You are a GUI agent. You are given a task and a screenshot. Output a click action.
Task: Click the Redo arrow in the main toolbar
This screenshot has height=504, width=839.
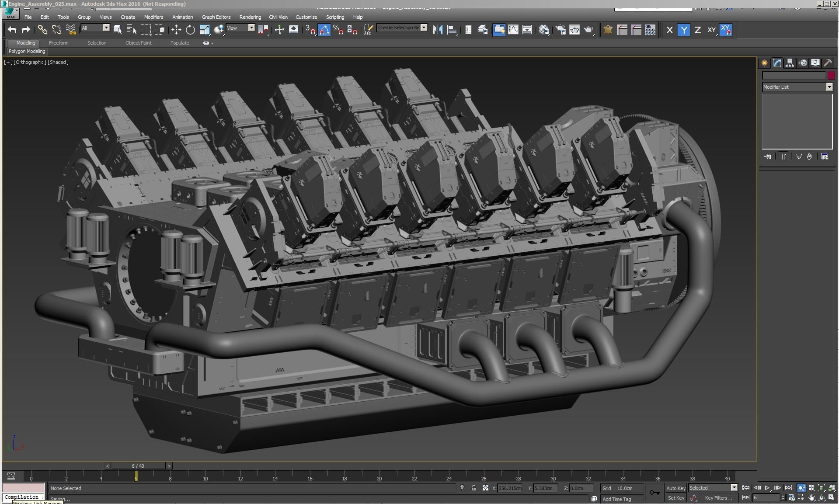coord(26,30)
